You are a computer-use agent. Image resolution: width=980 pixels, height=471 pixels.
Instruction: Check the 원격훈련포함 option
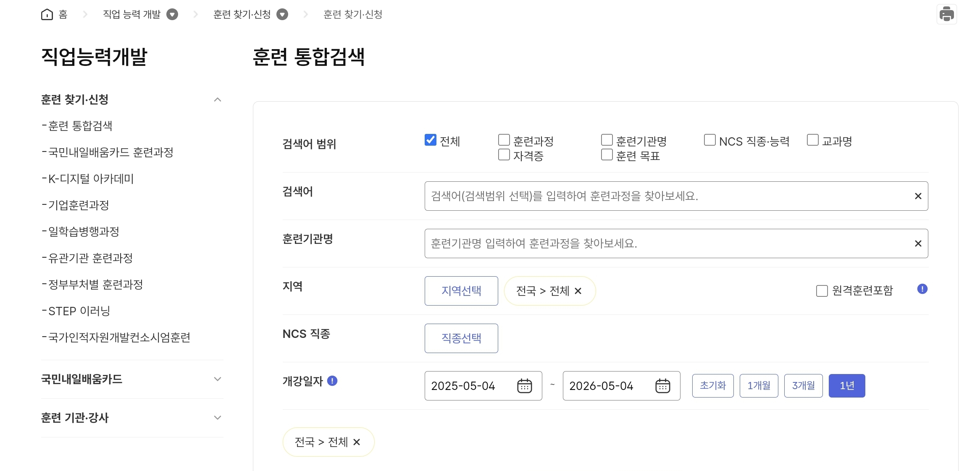[x=821, y=290]
